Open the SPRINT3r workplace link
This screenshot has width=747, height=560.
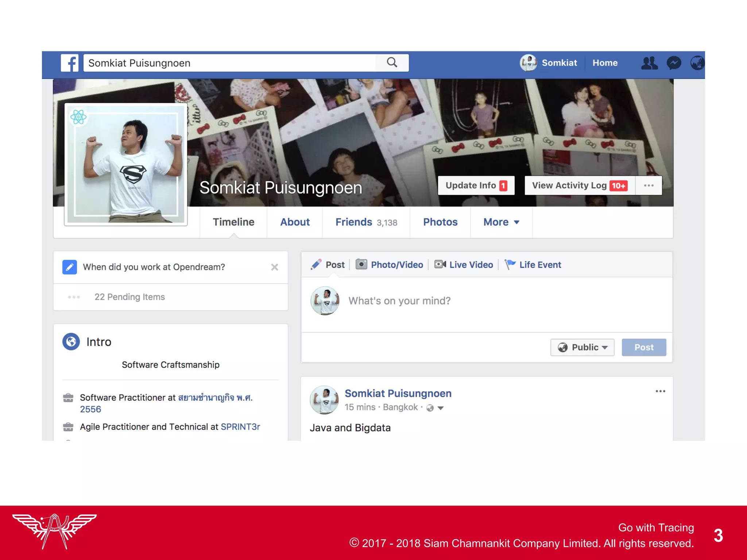pyautogui.click(x=240, y=427)
